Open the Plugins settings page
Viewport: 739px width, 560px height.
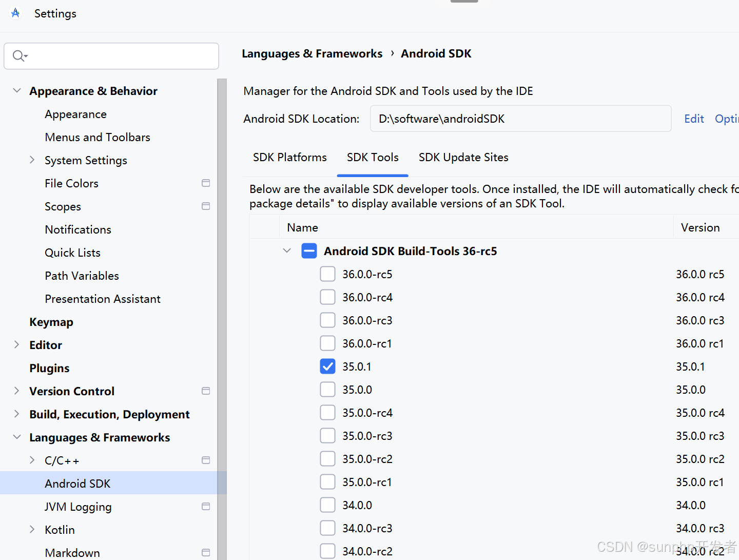[49, 368]
